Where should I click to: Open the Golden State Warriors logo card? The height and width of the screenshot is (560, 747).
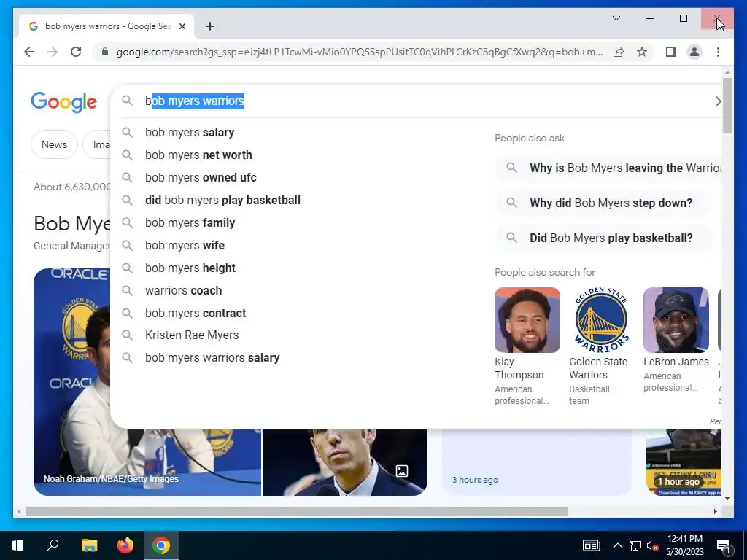601,320
